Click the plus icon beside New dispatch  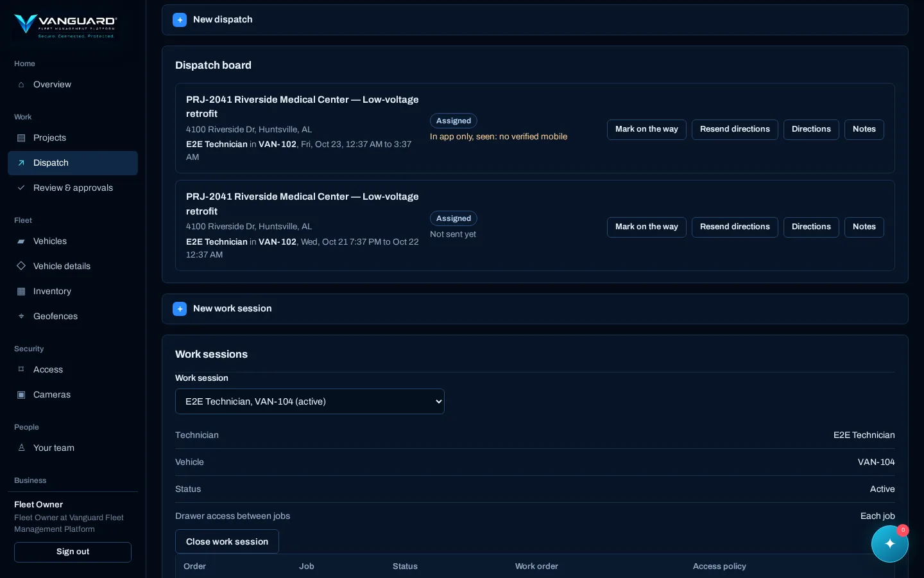click(180, 20)
